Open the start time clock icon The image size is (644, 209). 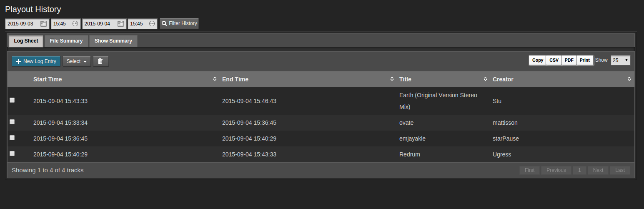click(x=75, y=24)
